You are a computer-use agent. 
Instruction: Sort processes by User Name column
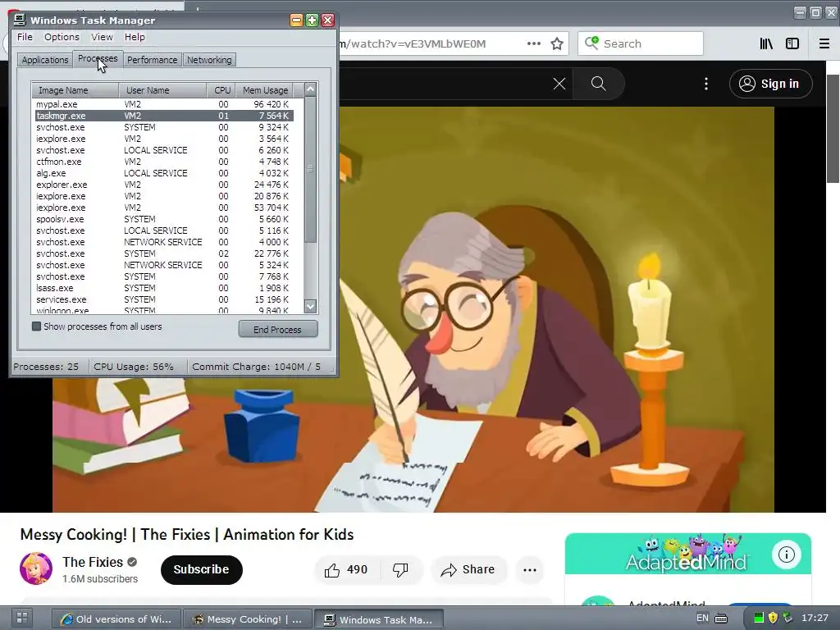pyautogui.click(x=163, y=90)
